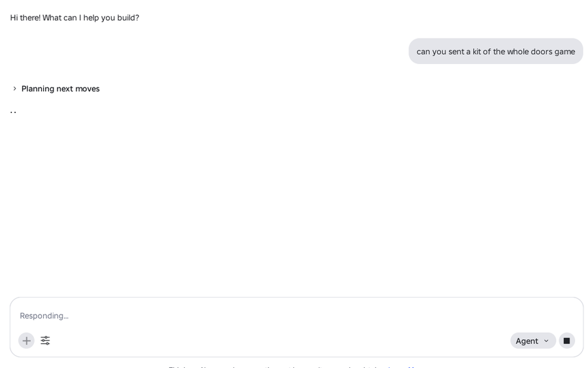Viewport: 588px width, 368px height.
Task: Click the greeting text Hi there!
Action: 25,18
